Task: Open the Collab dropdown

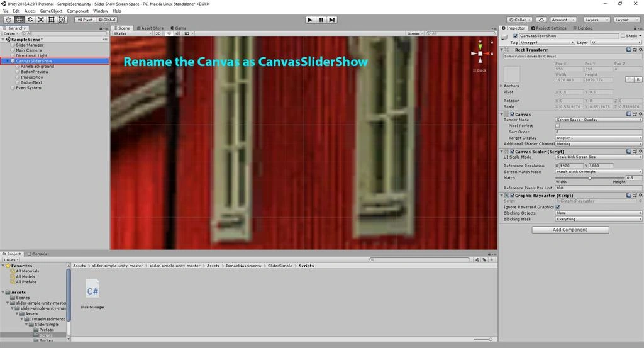Action: tap(519, 20)
